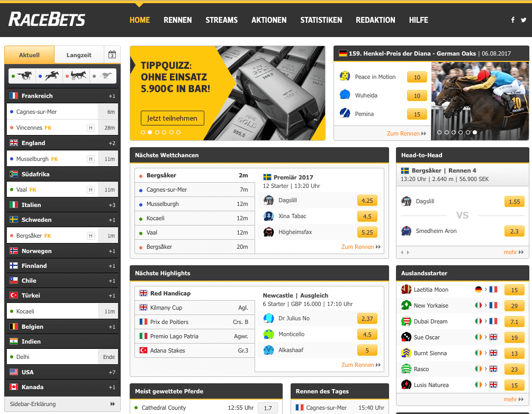Click the Jetzt teilnehmen button

tap(172, 118)
